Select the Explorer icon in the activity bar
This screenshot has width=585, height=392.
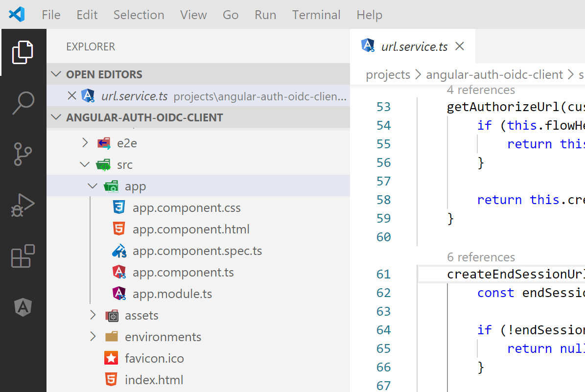(23, 52)
